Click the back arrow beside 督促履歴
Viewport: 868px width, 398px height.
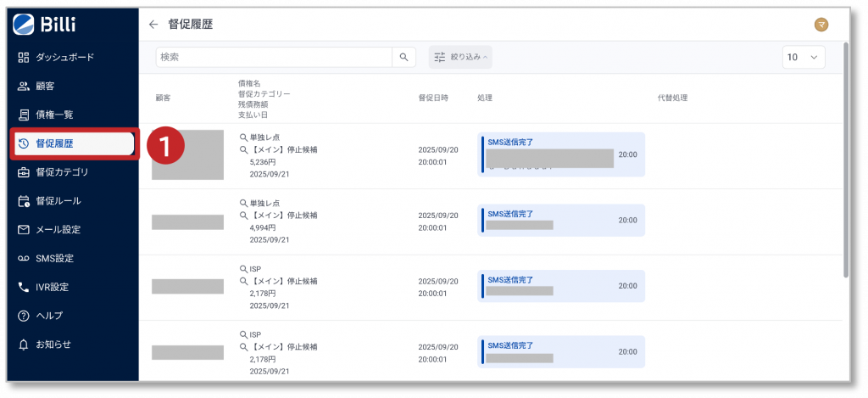(153, 25)
